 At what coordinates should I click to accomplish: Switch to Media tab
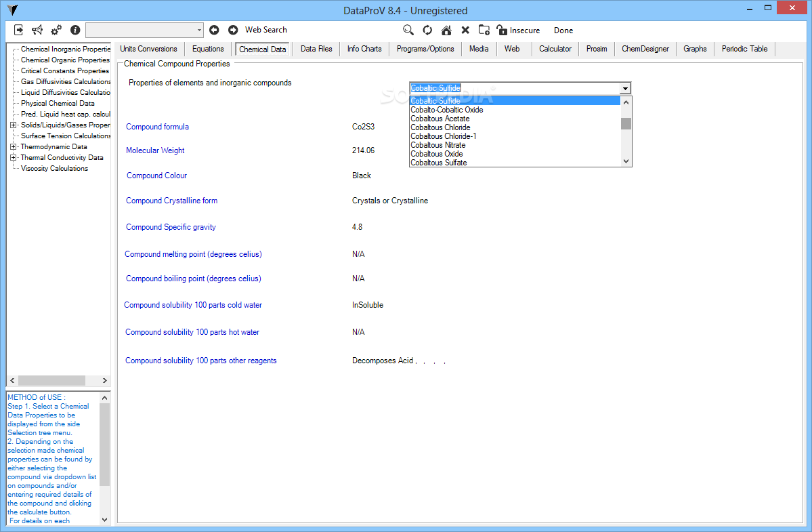click(x=479, y=49)
